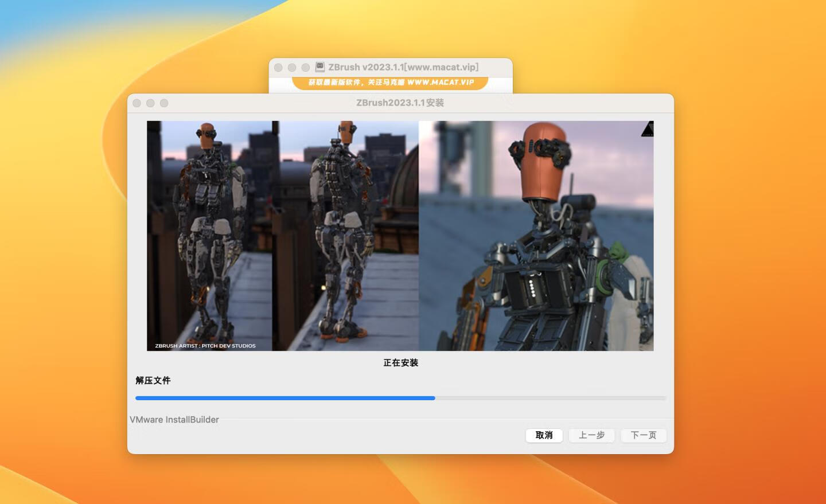Click the close button of installer window

tap(137, 103)
